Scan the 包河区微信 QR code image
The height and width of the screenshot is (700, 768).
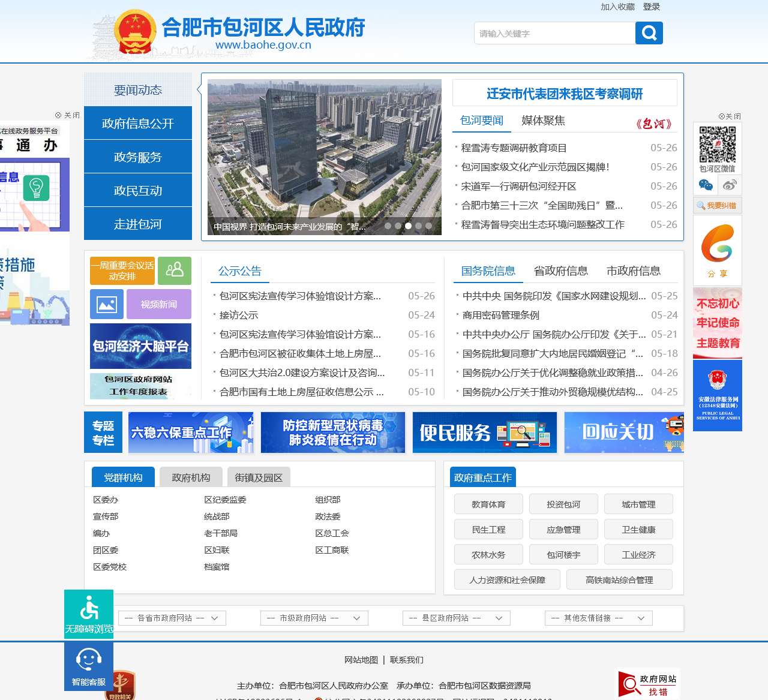tap(718, 145)
